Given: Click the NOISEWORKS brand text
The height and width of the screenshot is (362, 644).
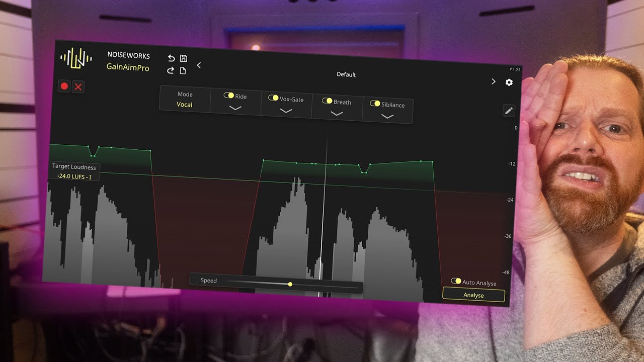Looking at the screenshot, I should (128, 56).
